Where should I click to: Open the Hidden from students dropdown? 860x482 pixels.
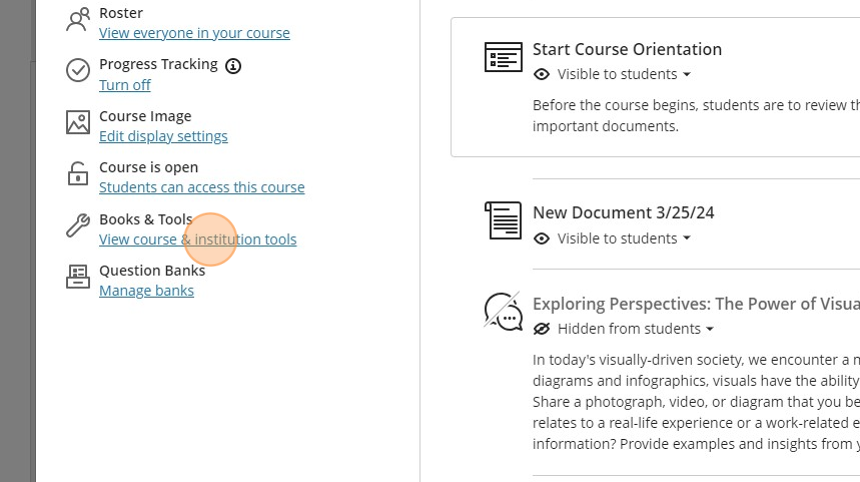click(x=709, y=329)
